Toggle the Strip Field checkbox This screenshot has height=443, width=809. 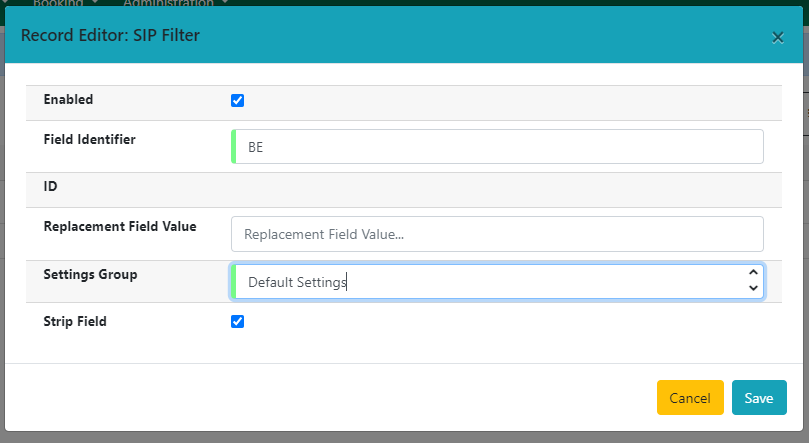pyautogui.click(x=237, y=322)
